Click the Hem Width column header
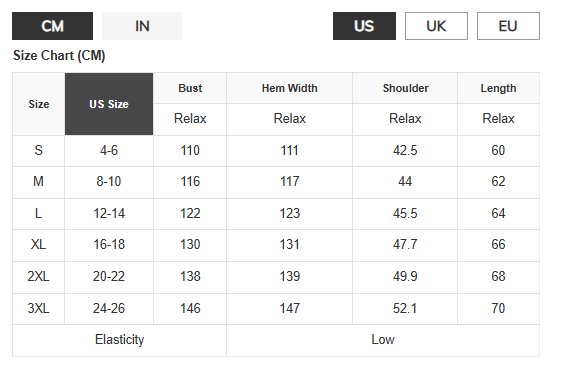The width and height of the screenshot is (566, 373). click(x=289, y=88)
